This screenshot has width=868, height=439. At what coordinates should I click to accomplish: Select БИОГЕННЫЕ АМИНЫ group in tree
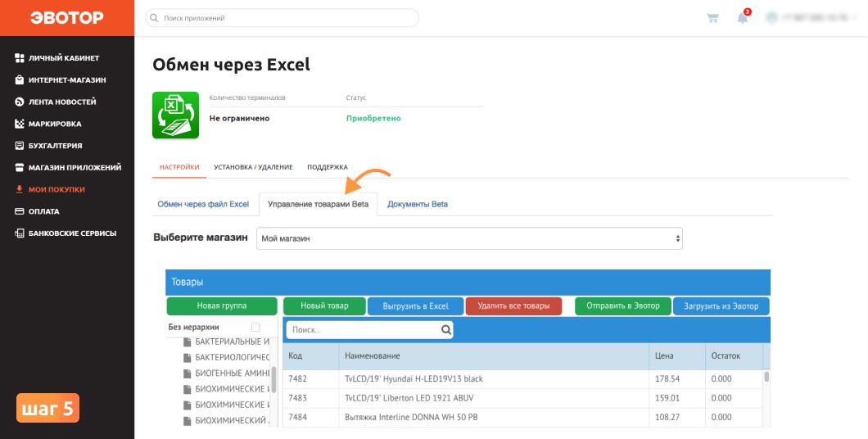[232, 373]
